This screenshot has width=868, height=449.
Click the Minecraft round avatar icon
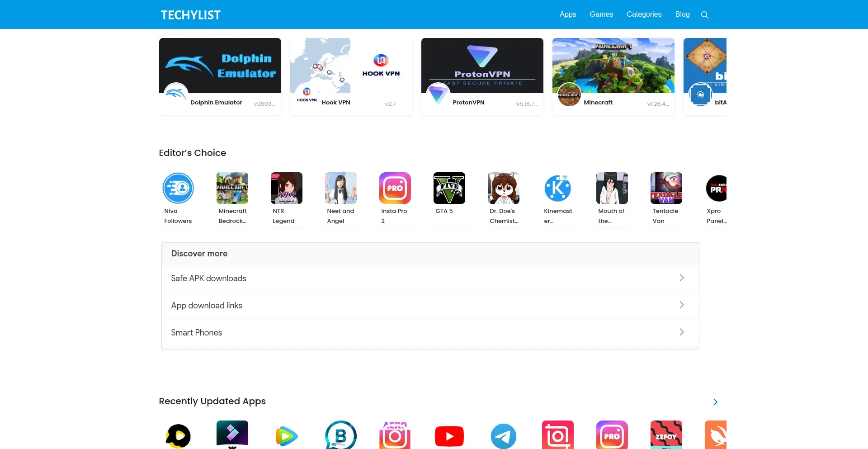click(x=569, y=95)
